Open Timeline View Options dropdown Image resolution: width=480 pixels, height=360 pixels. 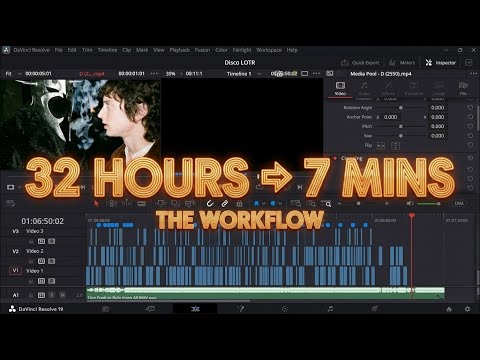click(x=10, y=203)
